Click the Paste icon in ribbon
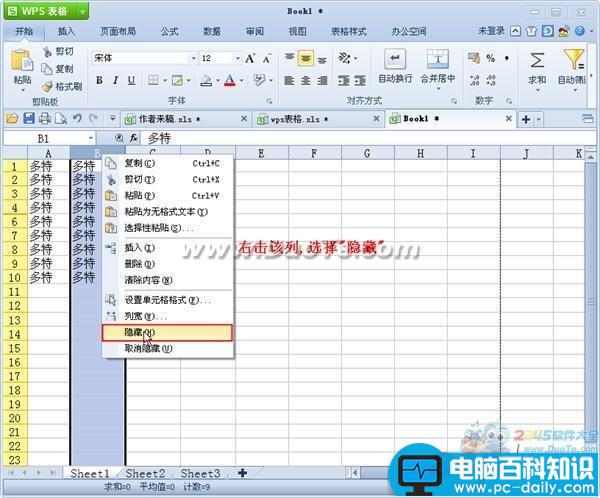600x498 pixels. [x=21, y=61]
